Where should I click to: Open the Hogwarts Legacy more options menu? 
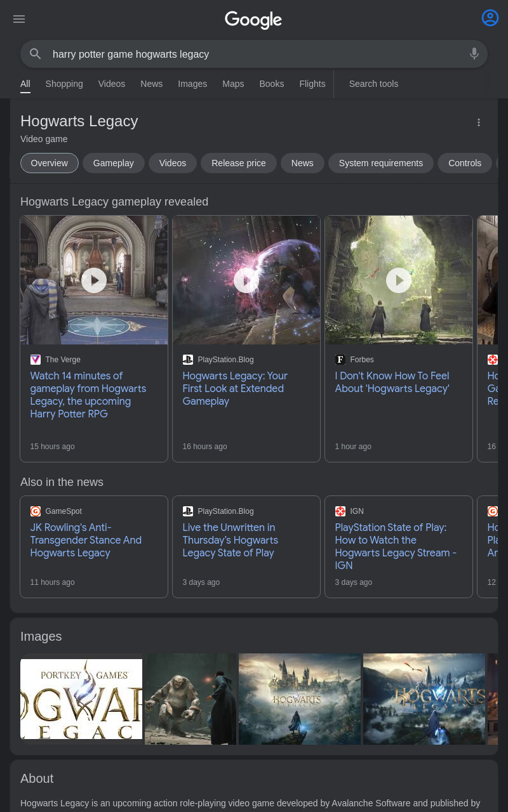click(479, 122)
